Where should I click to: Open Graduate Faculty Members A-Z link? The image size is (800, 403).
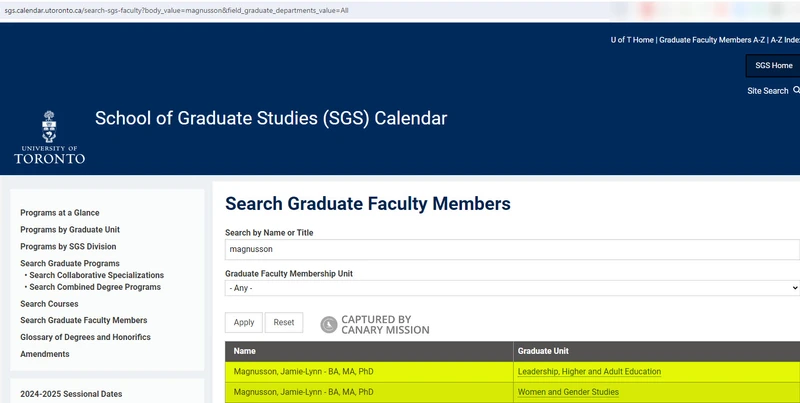[712, 40]
